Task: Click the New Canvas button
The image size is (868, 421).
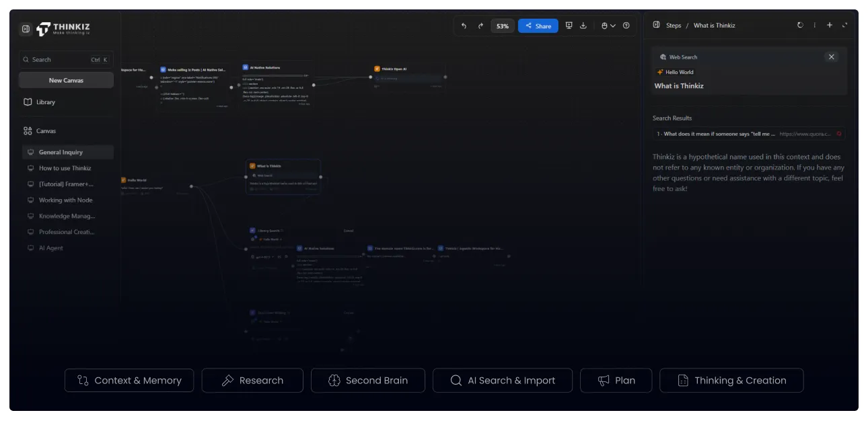Action: pos(66,80)
